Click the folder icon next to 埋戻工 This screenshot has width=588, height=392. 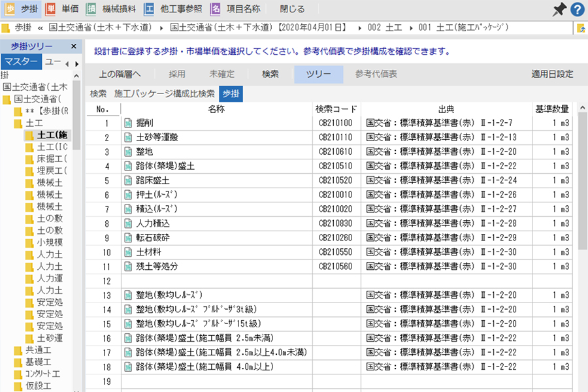point(29,171)
